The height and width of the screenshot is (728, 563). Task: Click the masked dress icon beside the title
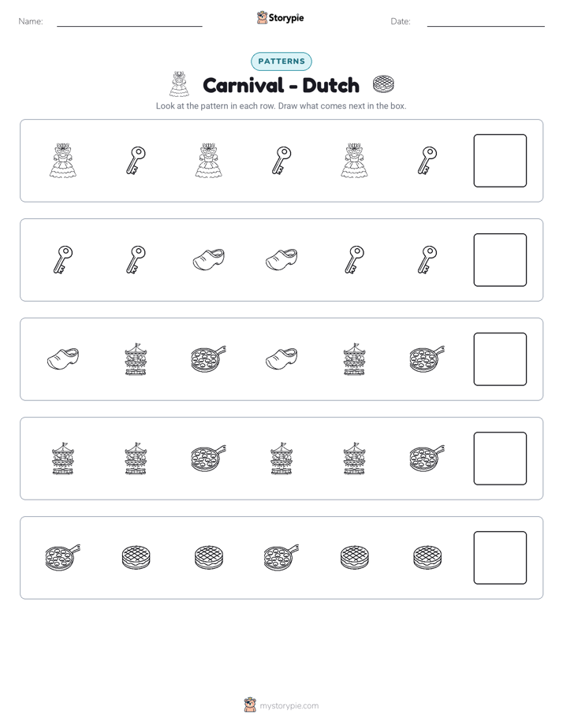[x=179, y=84]
